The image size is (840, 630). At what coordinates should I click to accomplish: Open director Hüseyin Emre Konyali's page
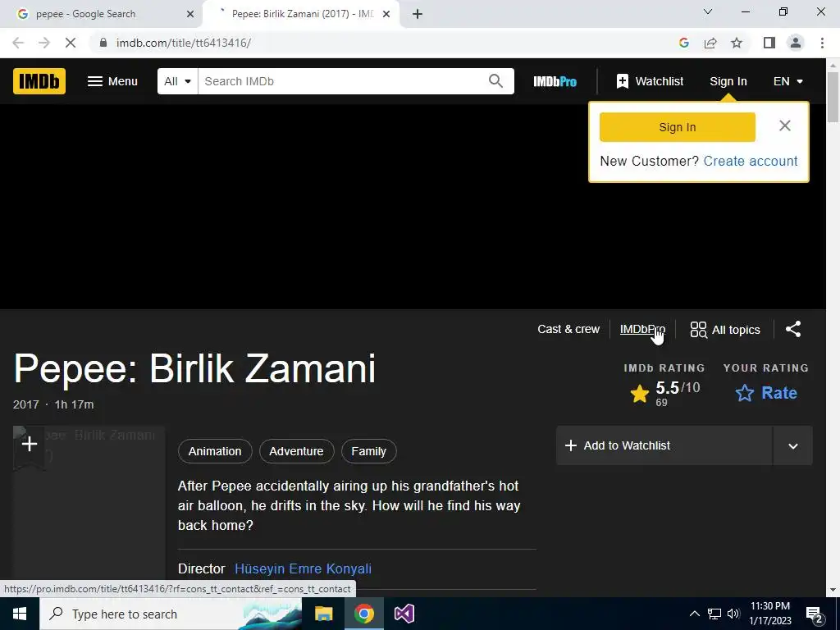click(303, 569)
